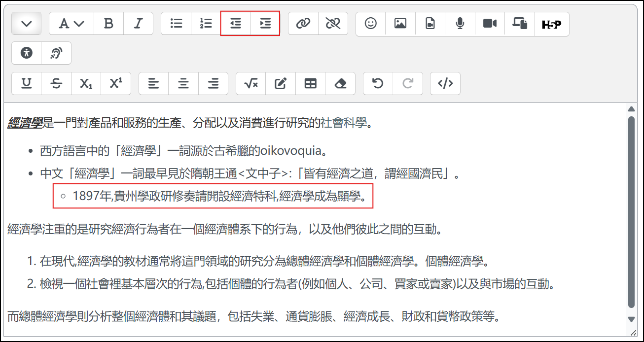Viewport: 644px width, 342px height.
Task: Run the accessibility checker
Action: click(x=27, y=53)
